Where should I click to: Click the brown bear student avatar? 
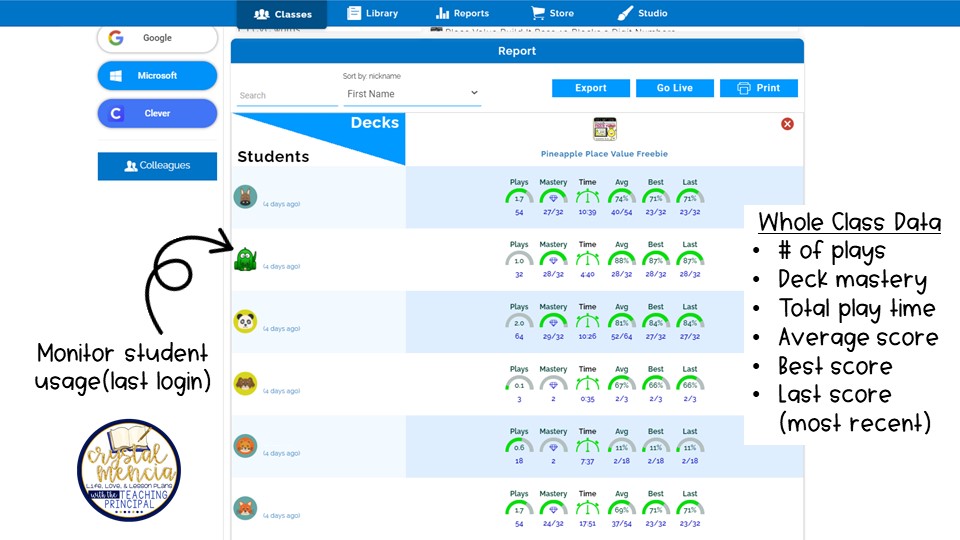pos(245,384)
